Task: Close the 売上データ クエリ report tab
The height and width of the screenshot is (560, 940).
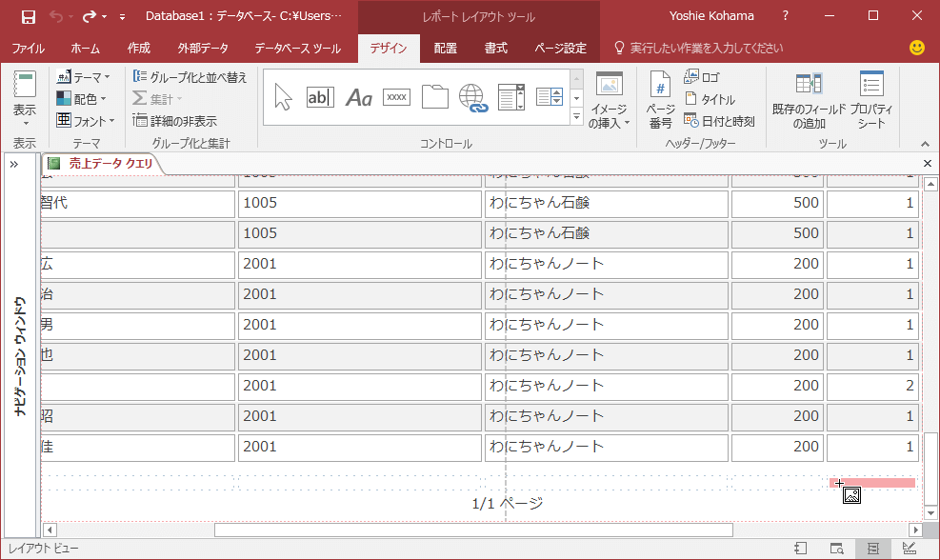Action: click(928, 163)
